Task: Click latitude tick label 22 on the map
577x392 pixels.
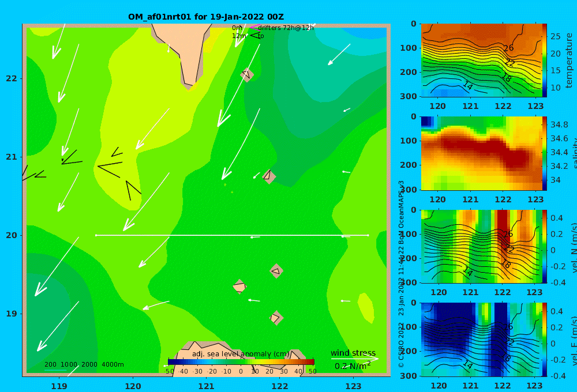Action: pos(12,78)
